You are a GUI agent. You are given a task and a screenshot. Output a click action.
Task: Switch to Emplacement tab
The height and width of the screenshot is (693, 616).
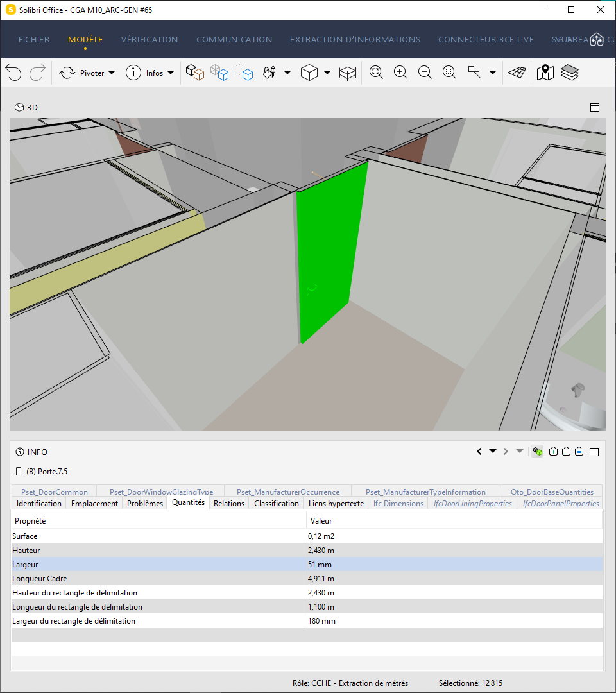click(94, 504)
